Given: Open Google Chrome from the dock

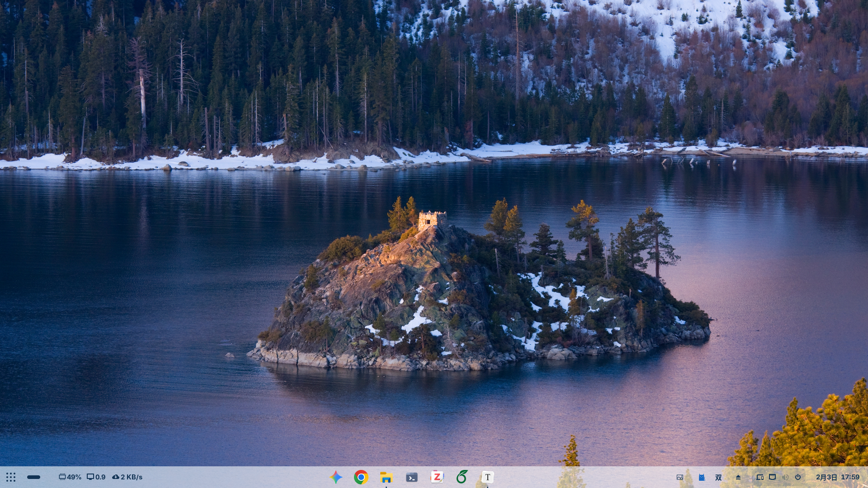Looking at the screenshot, I should (x=361, y=477).
